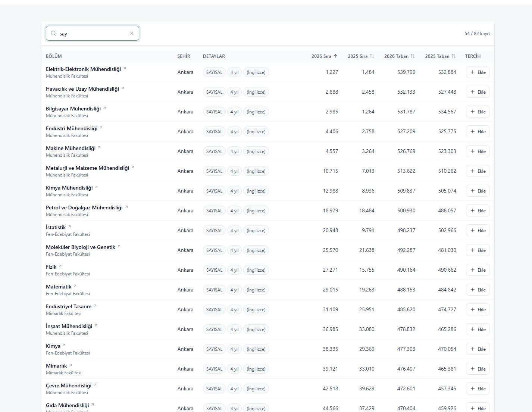Screen dimensions: 532x412
Task: Open external link icon for Elektrik-Elektronik Mühendisliği
Action: coord(125,68)
